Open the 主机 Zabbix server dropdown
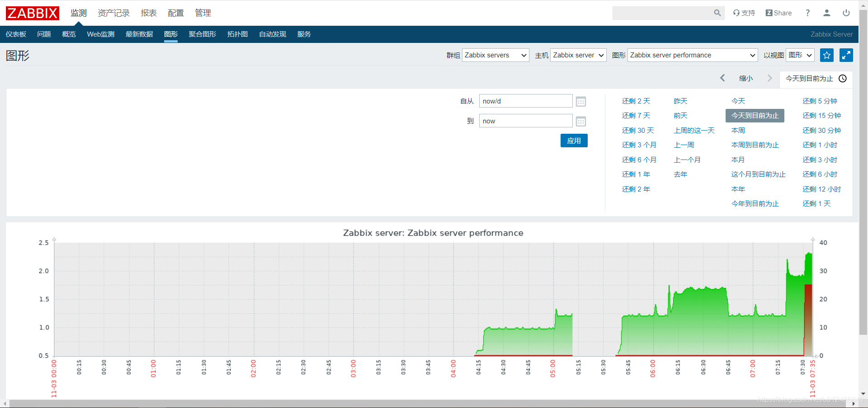Image resolution: width=868 pixels, height=408 pixels. (x=578, y=55)
